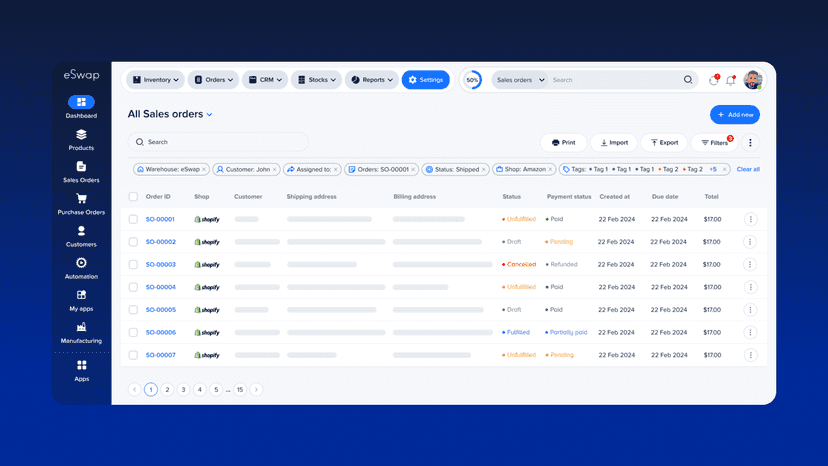Open row actions menu for SO-00003

click(750, 265)
